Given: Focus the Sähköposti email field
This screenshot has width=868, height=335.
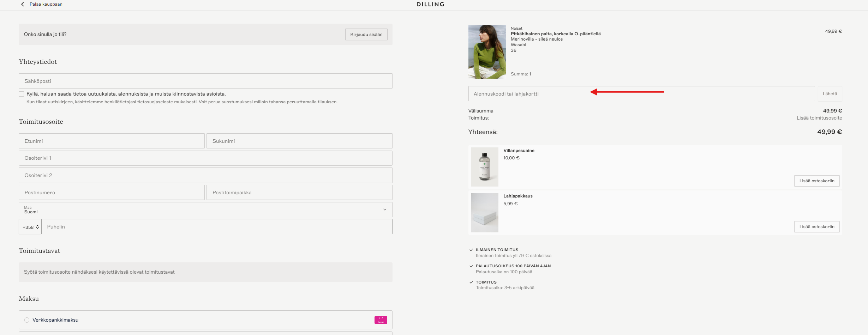Looking at the screenshot, I should (x=205, y=81).
